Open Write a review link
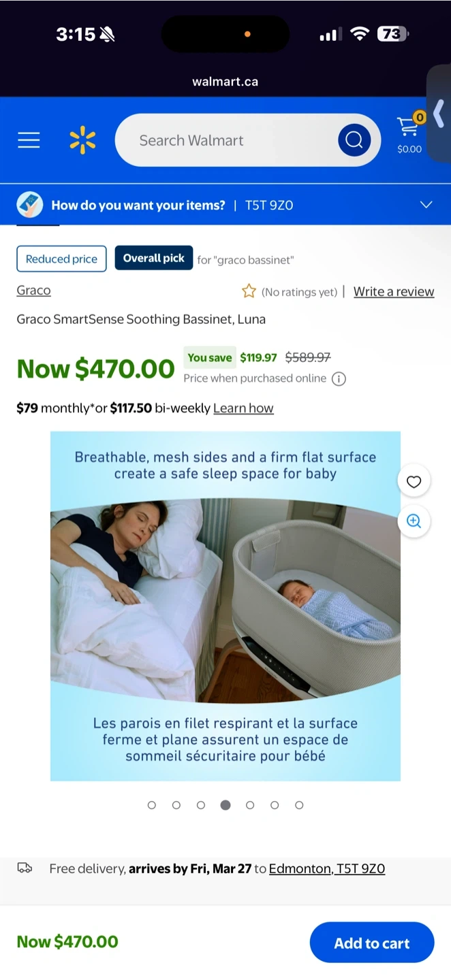 [394, 291]
